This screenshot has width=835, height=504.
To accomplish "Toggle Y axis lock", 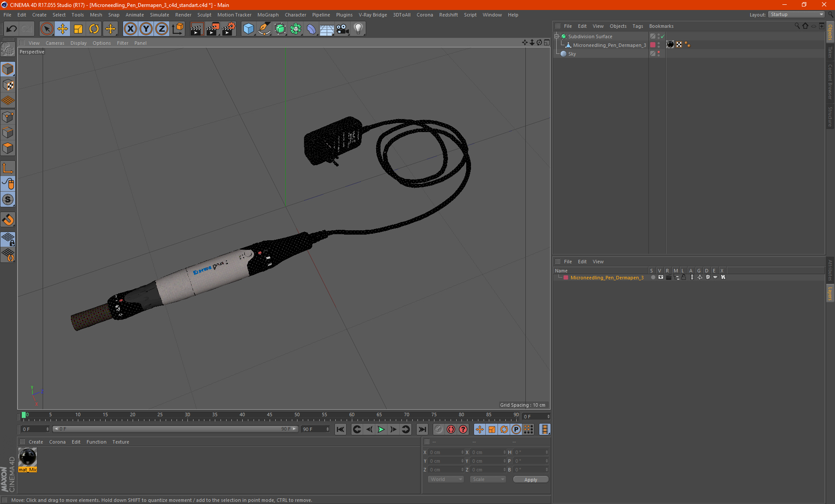I will (x=146, y=29).
